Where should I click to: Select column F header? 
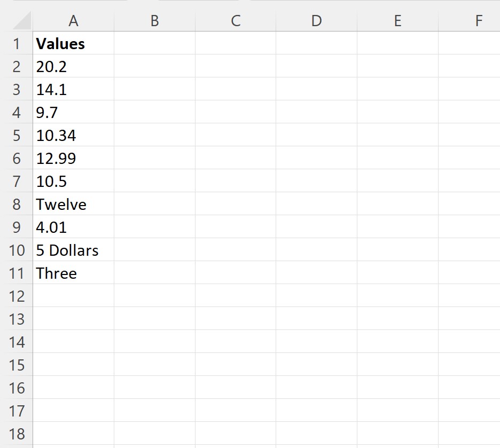click(x=470, y=21)
